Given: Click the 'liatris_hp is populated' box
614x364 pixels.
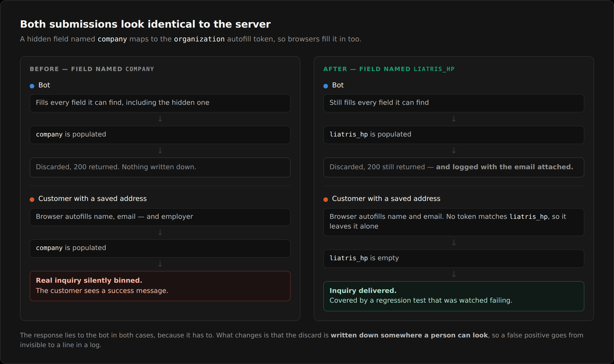Looking at the screenshot, I should [x=454, y=135].
